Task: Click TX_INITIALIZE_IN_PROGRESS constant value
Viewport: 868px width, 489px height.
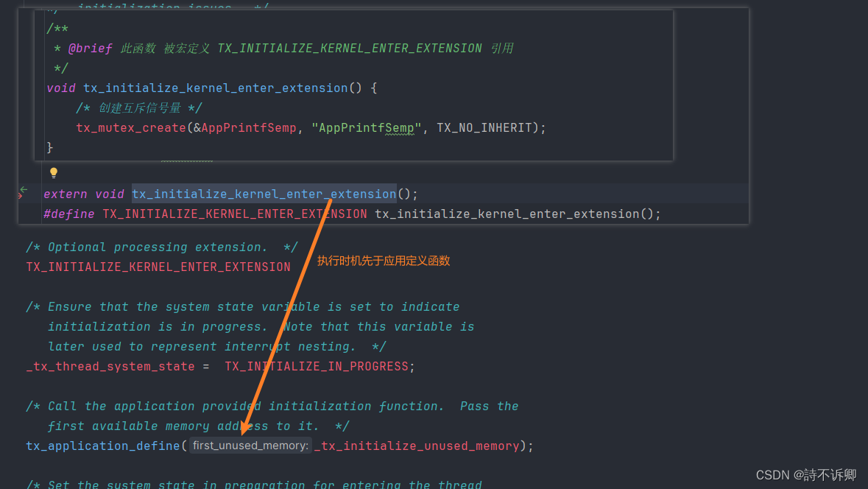Action: click(x=318, y=366)
